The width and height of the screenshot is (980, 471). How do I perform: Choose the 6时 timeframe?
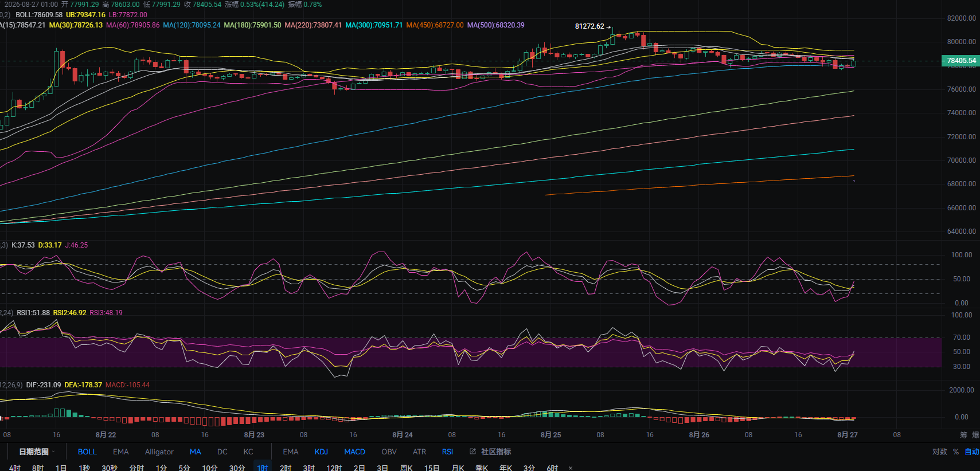[x=552, y=468]
